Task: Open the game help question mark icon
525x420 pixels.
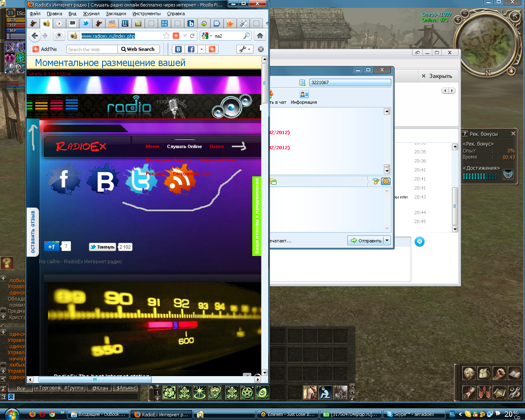Action: 7,263
